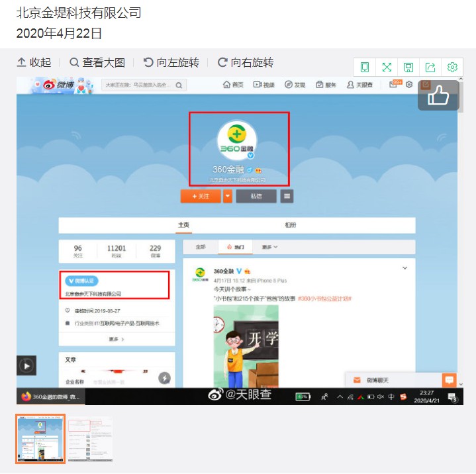Open the 微博聊天 chat bar
This screenshot has height=474, width=476.
pyautogui.click(x=394, y=380)
